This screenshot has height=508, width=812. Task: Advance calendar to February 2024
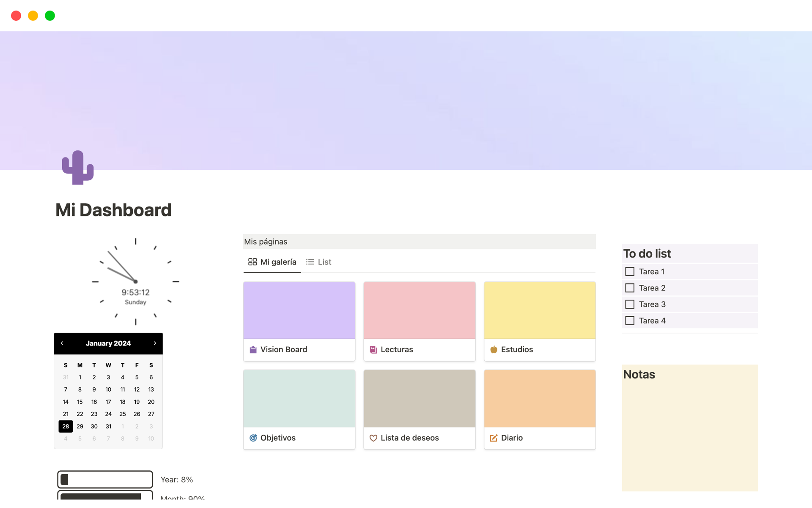(x=155, y=343)
